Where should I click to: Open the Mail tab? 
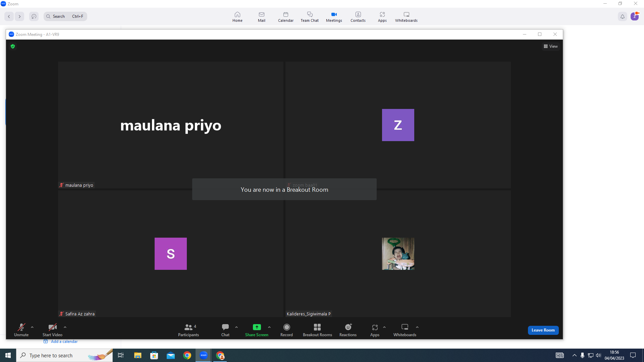pyautogui.click(x=262, y=17)
